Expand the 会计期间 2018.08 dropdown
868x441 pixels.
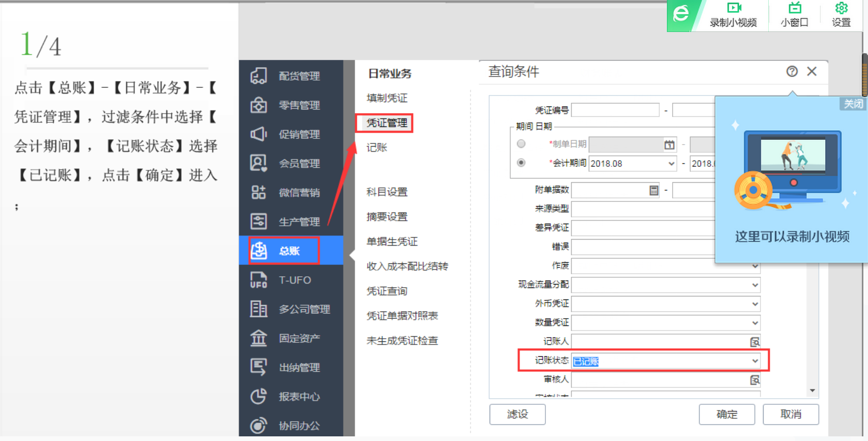point(671,164)
